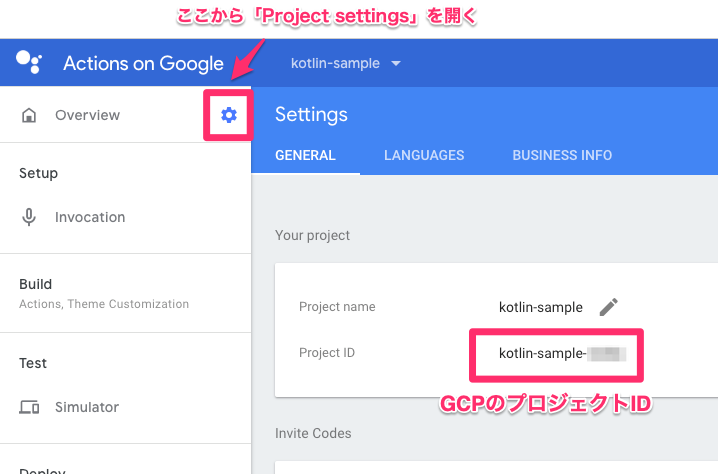Screen dimensions: 718x474
Task: Open Invocation under Setup
Action: tap(90, 217)
